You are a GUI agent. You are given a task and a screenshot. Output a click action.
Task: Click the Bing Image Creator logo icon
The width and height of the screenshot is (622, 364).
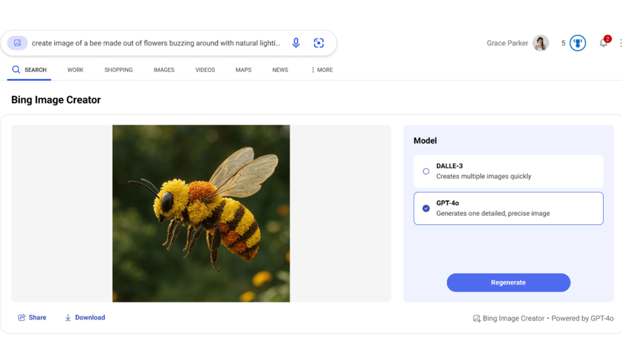pyautogui.click(x=476, y=318)
